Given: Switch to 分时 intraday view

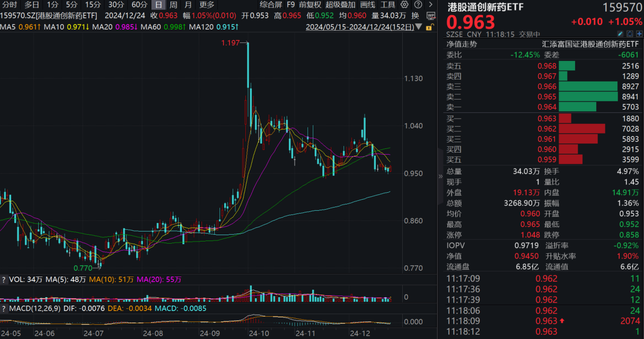Looking at the screenshot, I should [x=10, y=5].
